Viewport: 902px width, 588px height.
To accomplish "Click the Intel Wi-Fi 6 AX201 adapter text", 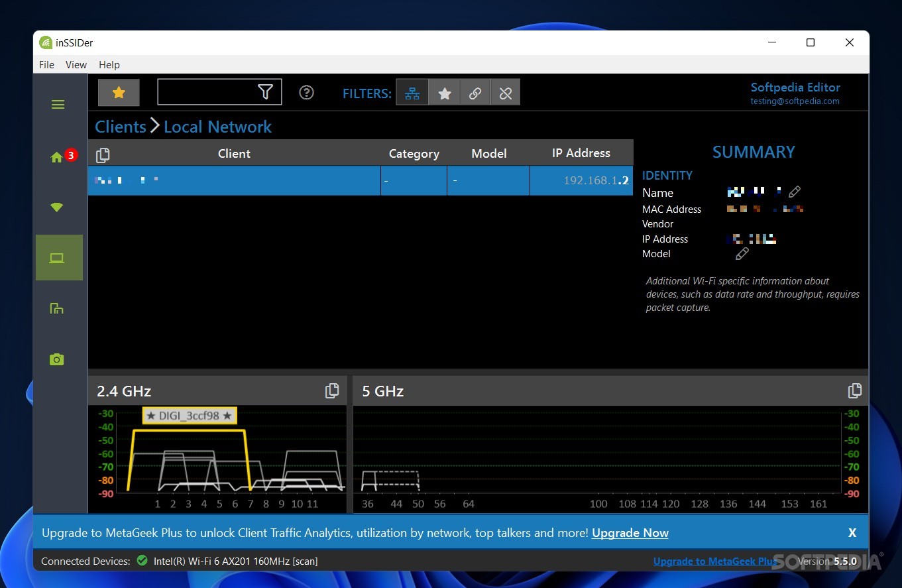I will tap(235, 561).
